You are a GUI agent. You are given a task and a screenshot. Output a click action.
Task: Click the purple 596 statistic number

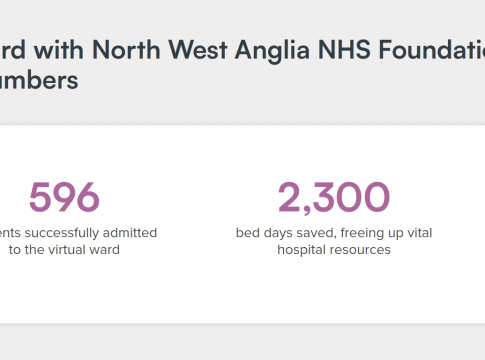[x=64, y=197]
